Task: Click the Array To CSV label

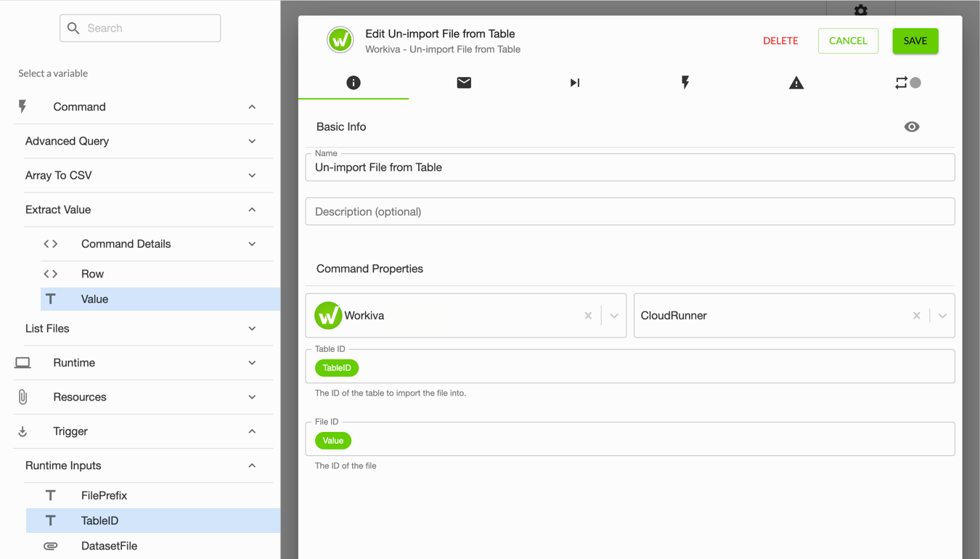Action: coord(58,176)
